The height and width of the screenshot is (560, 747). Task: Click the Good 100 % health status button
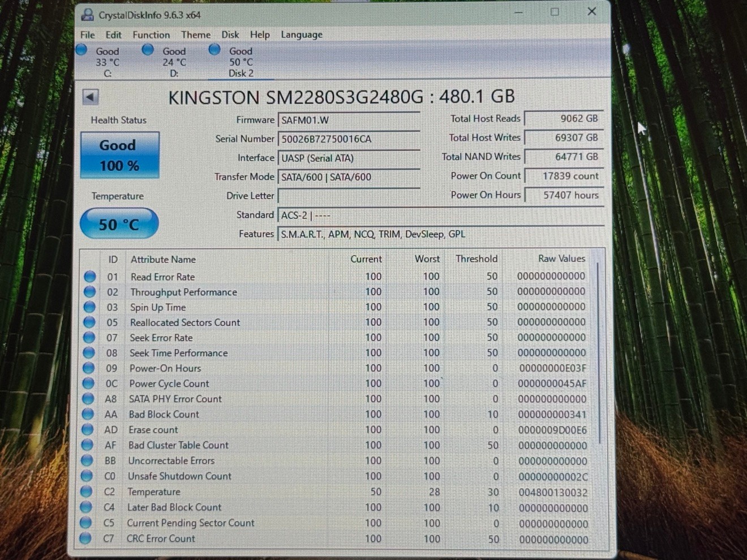[x=119, y=155]
